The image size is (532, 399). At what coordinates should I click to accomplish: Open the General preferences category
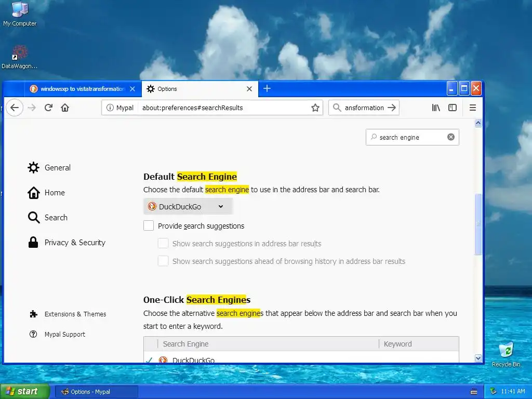[x=49, y=168]
